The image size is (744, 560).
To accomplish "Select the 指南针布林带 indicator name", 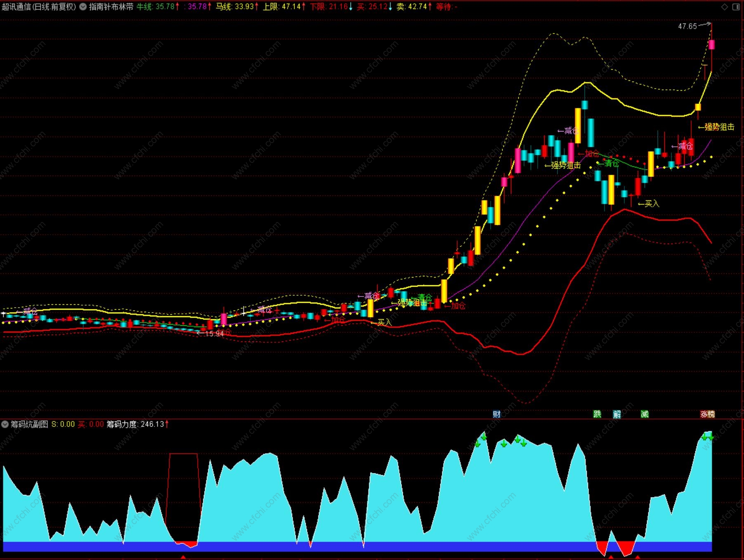I will 111,7.
